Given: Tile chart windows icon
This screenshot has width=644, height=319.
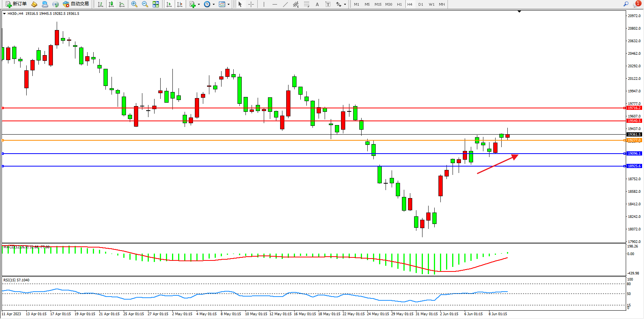Looking at the screenshot, I should tap(156, 4).
